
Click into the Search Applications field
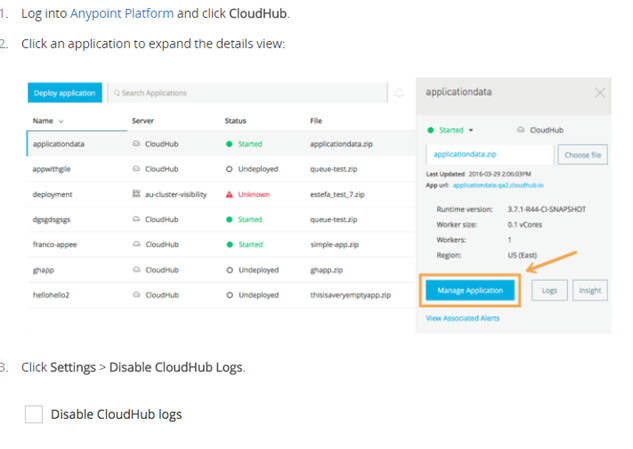pyautogui.click(x=250, y=93)
